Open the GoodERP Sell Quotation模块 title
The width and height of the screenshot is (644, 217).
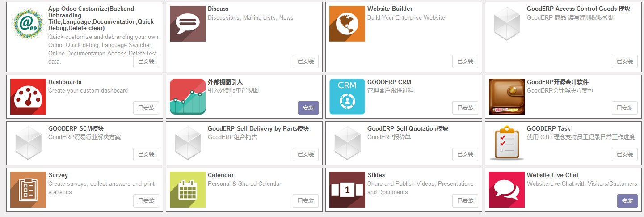tap(408, 128)
